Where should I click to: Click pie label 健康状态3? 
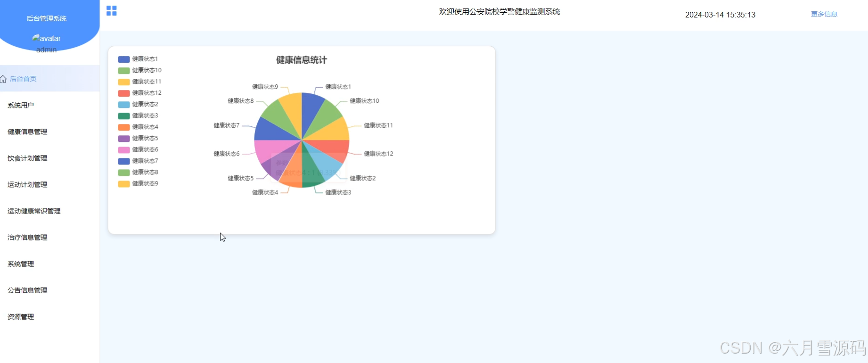tap(338, 192)
